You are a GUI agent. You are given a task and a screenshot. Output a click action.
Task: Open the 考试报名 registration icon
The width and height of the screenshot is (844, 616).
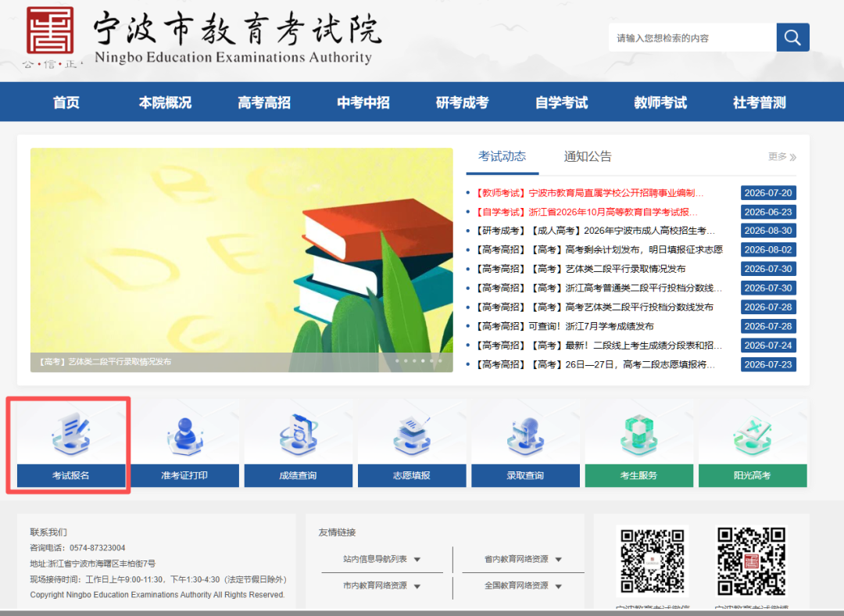(x=71, y=434)
